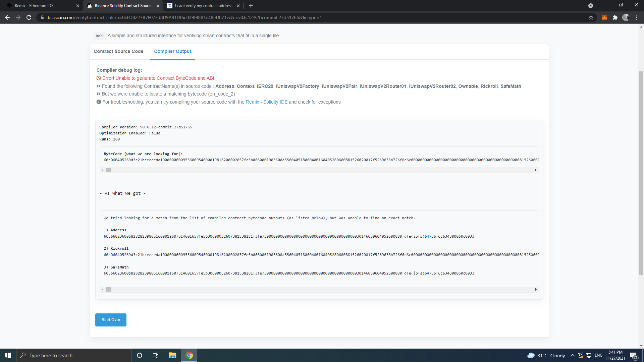644x362 pixels.
Task: Open the Extensions puzzle icon
Action: tap(615, 17)
